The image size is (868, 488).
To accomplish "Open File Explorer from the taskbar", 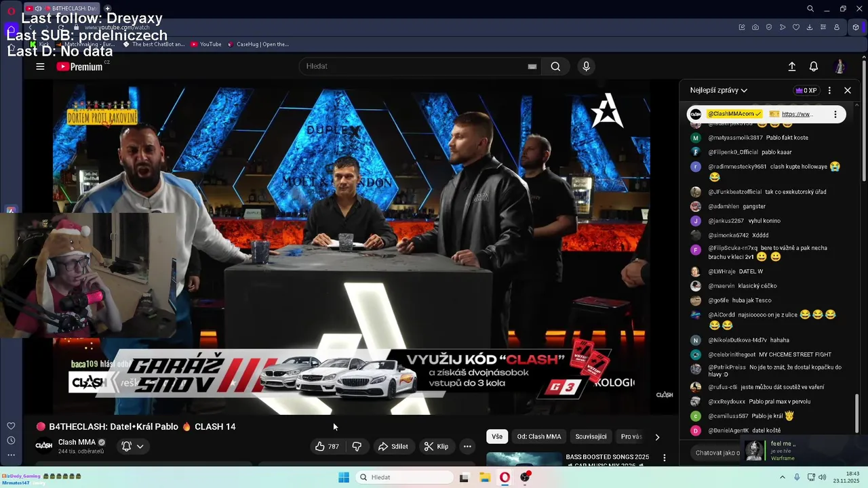I will [x=485, y=477].
